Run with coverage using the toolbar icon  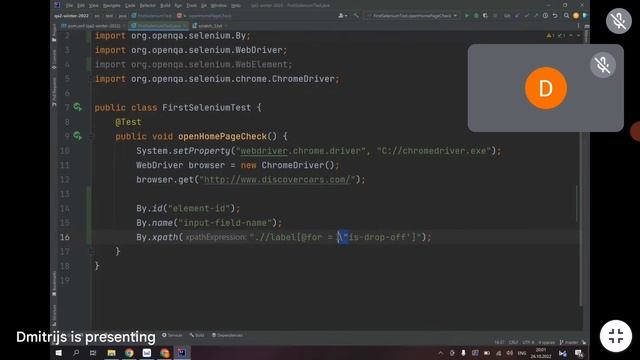point(485,16)
